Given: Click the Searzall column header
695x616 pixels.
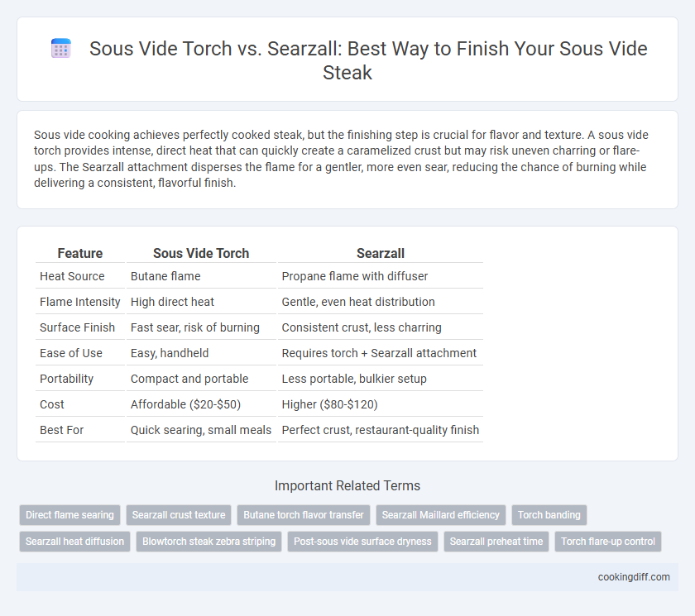Looking at the screenshot, I should pyautogui.click(x=381, y=253).
